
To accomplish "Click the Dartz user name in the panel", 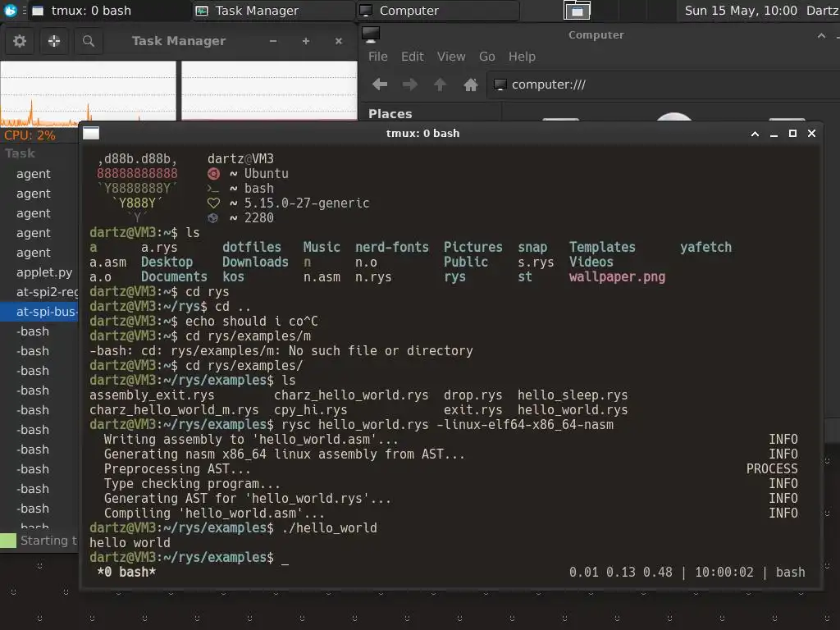I will (x=822, y=10).
